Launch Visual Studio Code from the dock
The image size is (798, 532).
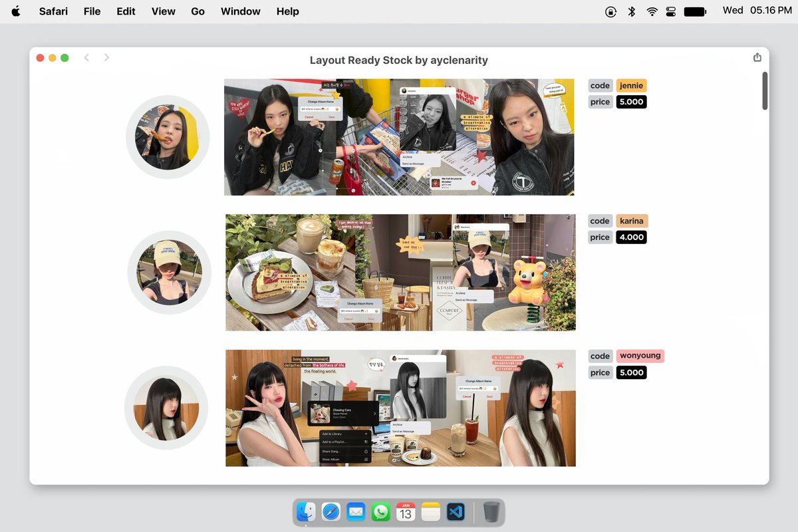click(x=456, y=512)
